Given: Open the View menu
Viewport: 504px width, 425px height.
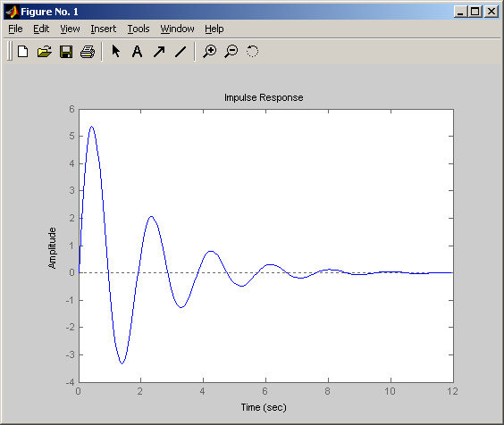Looking at the screenshot, I should [70, 29].
